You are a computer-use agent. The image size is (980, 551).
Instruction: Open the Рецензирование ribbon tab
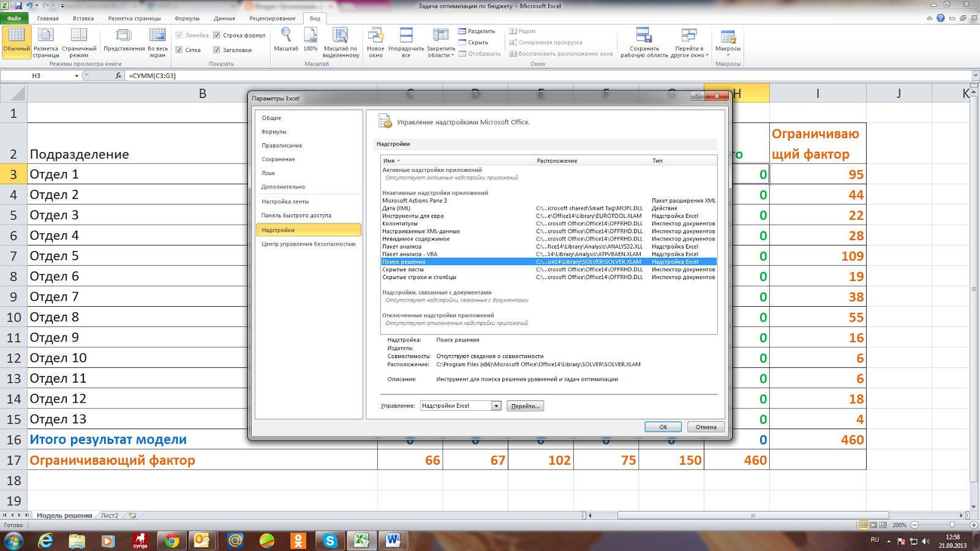tap(272, 18)
